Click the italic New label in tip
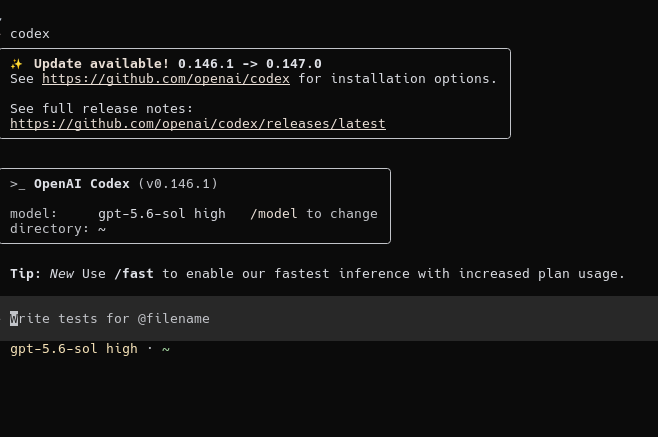The width and height of the screenshot is (658, 437). pos(62,274)
